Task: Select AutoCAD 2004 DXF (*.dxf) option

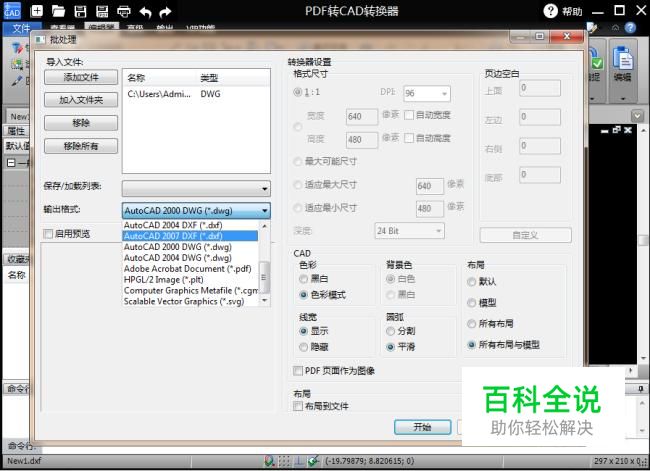Action: 190,225
